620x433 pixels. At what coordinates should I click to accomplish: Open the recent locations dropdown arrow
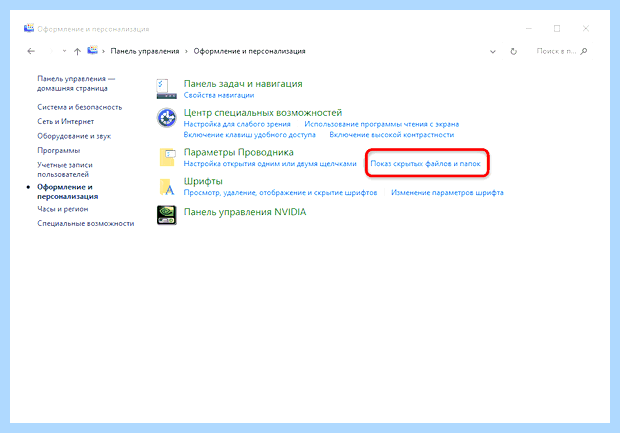pyautogui.click(x=64, y=51)
